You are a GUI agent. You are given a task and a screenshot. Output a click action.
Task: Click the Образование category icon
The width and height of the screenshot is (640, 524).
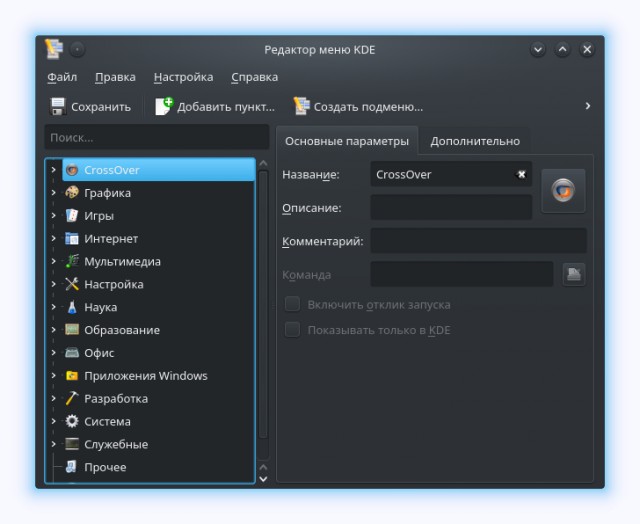pyautogui.click(x=72, y=330)
